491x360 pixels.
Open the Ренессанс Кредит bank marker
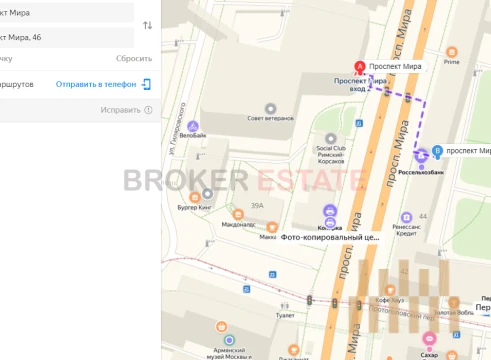coord(406,217)
